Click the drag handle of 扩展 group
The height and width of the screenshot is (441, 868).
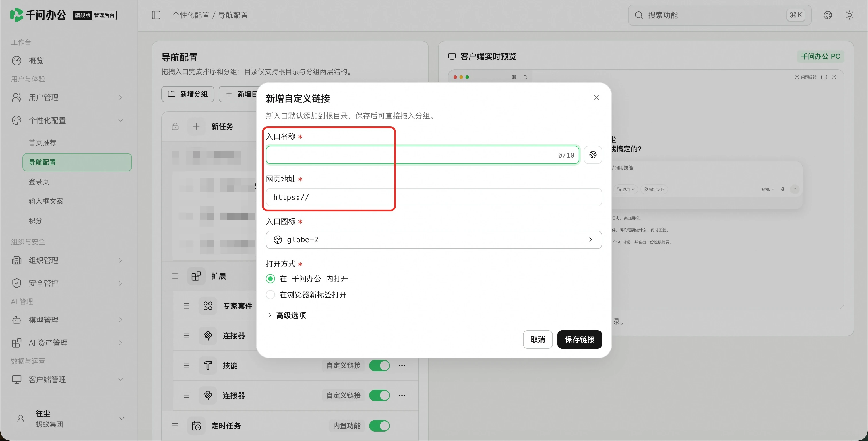coord(175,276)
